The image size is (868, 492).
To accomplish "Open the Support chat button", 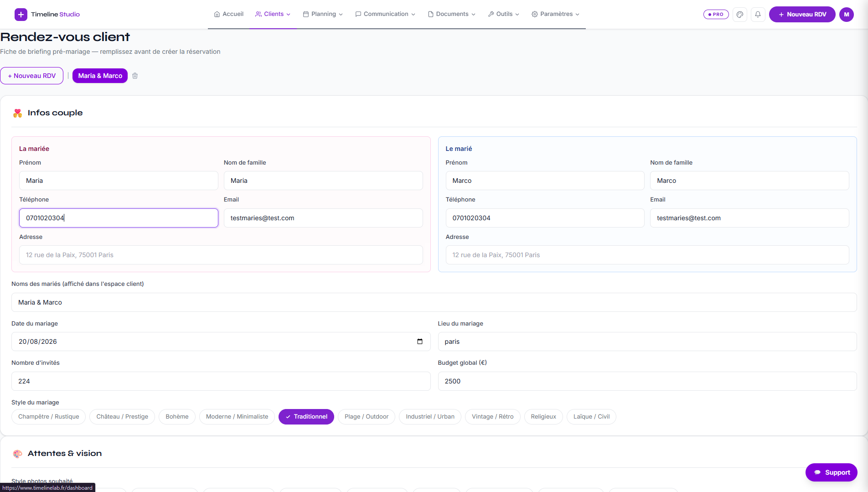I will 832,472.
